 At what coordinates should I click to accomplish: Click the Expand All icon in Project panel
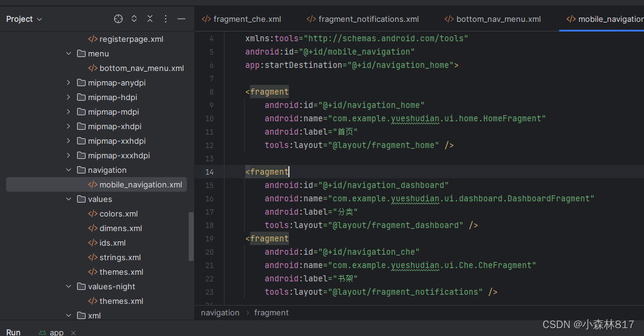[134, 19]
